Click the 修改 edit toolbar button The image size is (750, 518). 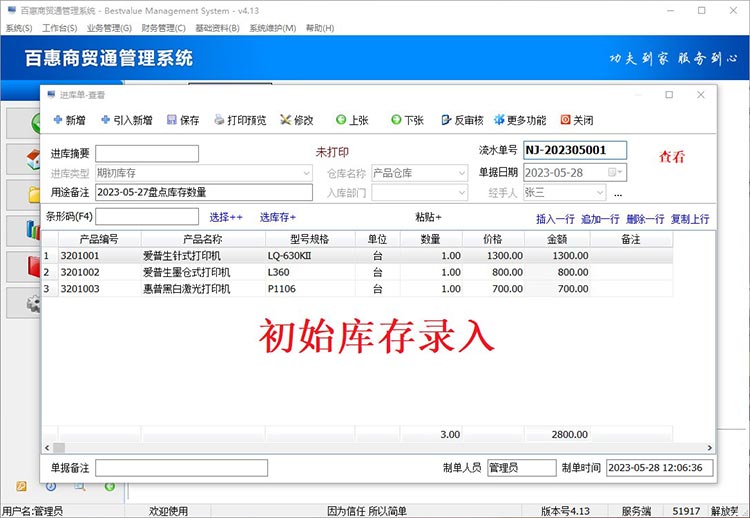tap(297, 120)
